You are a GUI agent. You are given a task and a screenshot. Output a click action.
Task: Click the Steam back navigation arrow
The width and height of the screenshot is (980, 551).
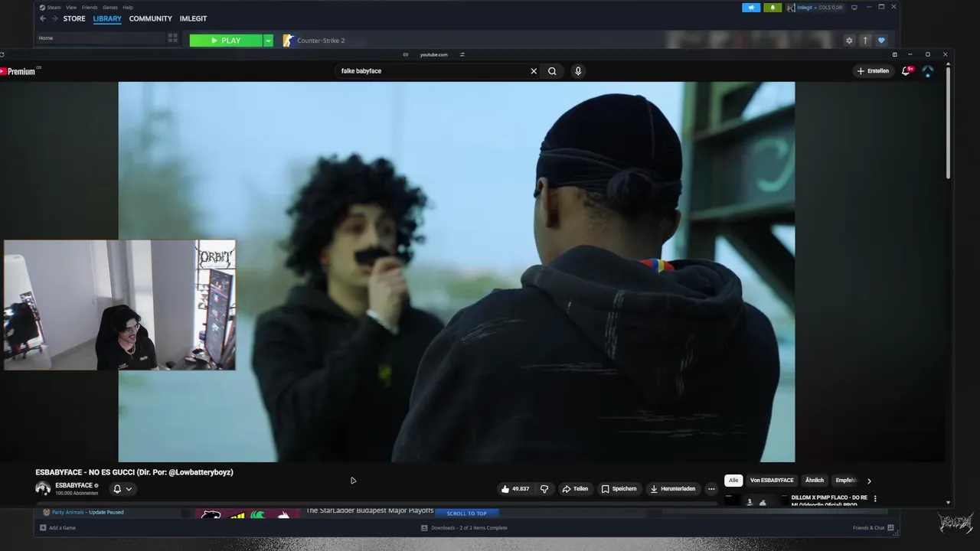[43, 18]
